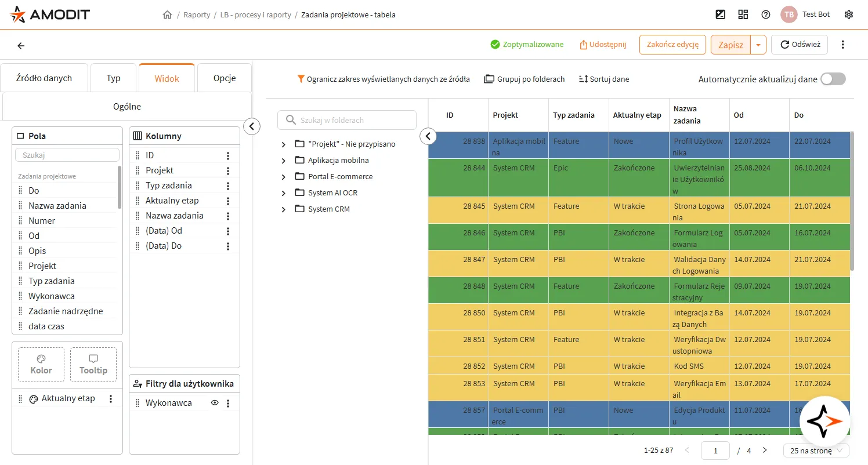This screenshot has width=868, height=465.
Task: Open the options menu for the ID column
Action: 228,155
